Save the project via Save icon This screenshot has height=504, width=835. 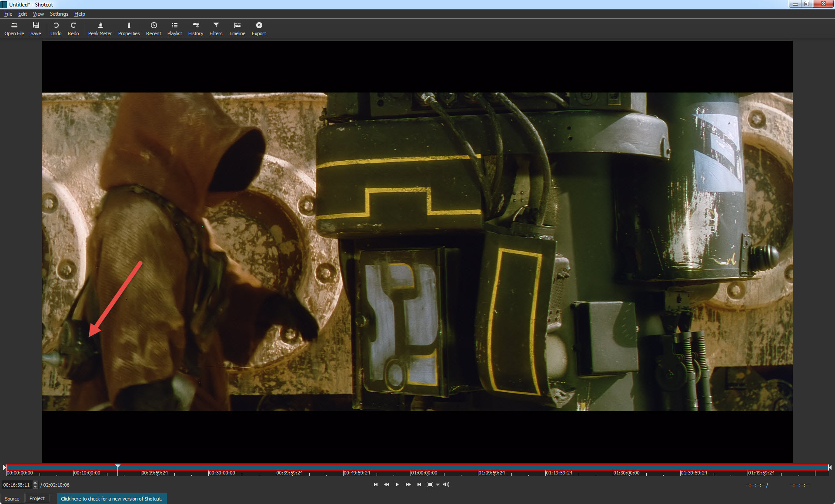(36, 29)
